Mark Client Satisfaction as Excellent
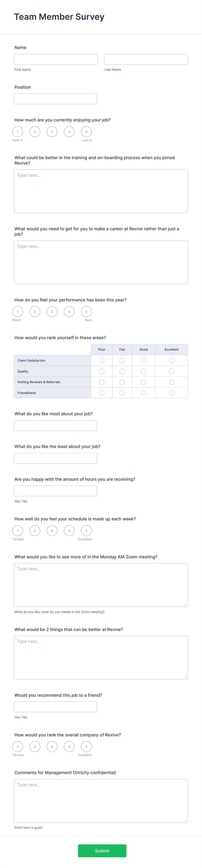The width and height of the screenshot is (202, 868). (171, 360)
